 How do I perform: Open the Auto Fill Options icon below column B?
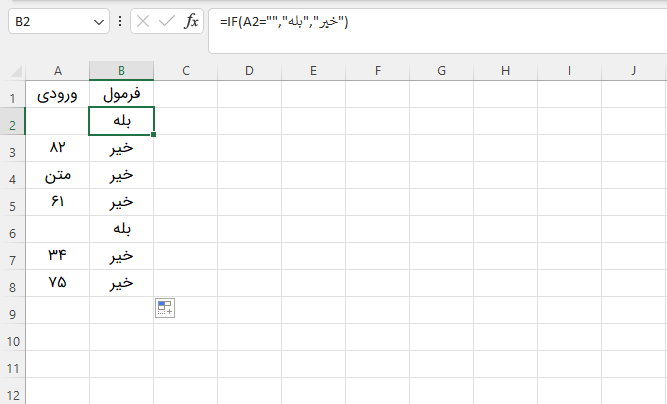(165, 308)
